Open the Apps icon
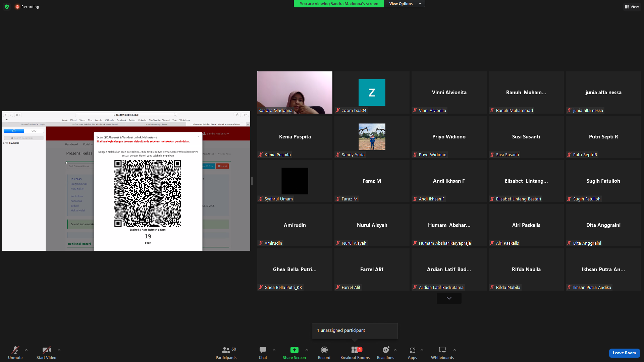Viewport: 644px width, 362px height. (x=412, y=350)
